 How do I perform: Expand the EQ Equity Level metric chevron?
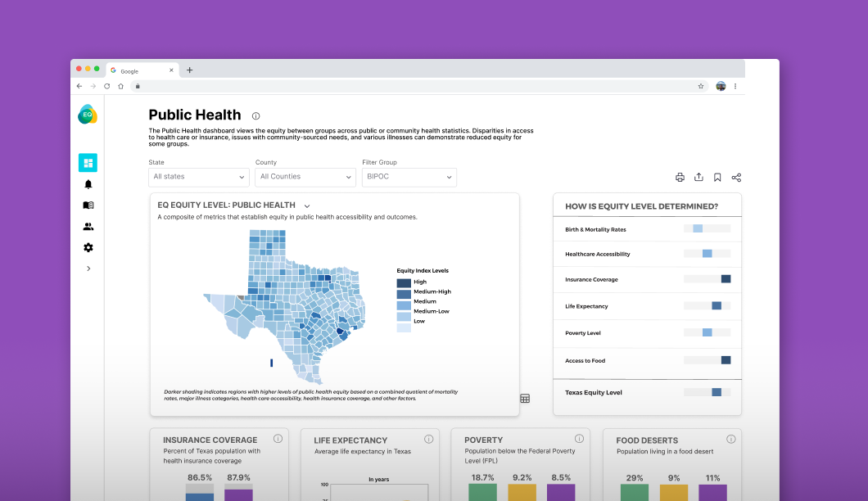307,206
